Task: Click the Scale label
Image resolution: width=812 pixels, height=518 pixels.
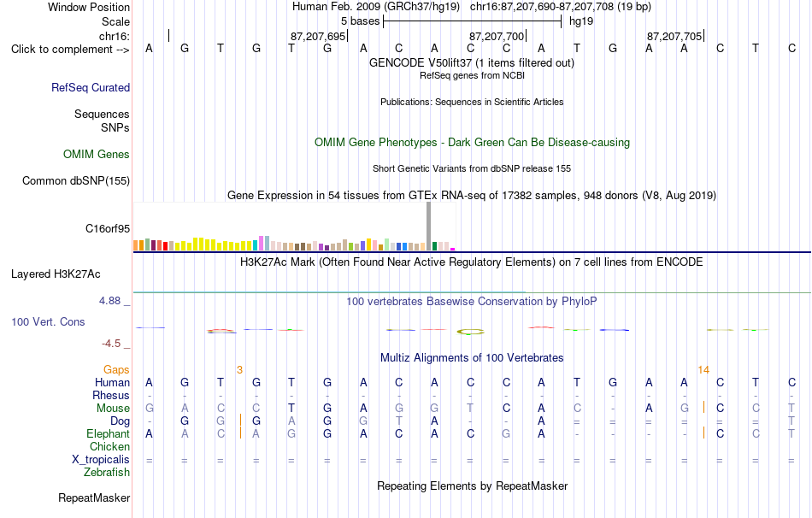Action: point(116,21)
